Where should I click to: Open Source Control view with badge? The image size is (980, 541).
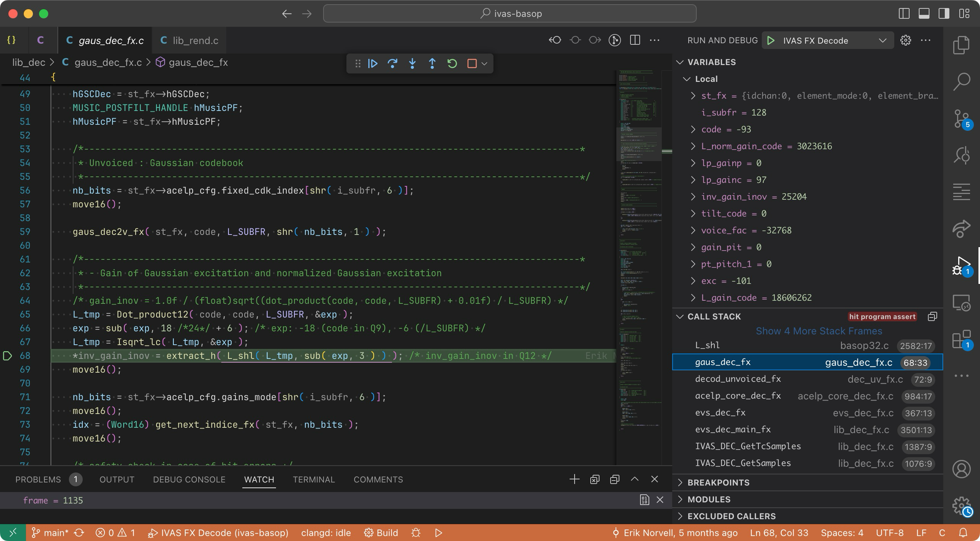961,119
